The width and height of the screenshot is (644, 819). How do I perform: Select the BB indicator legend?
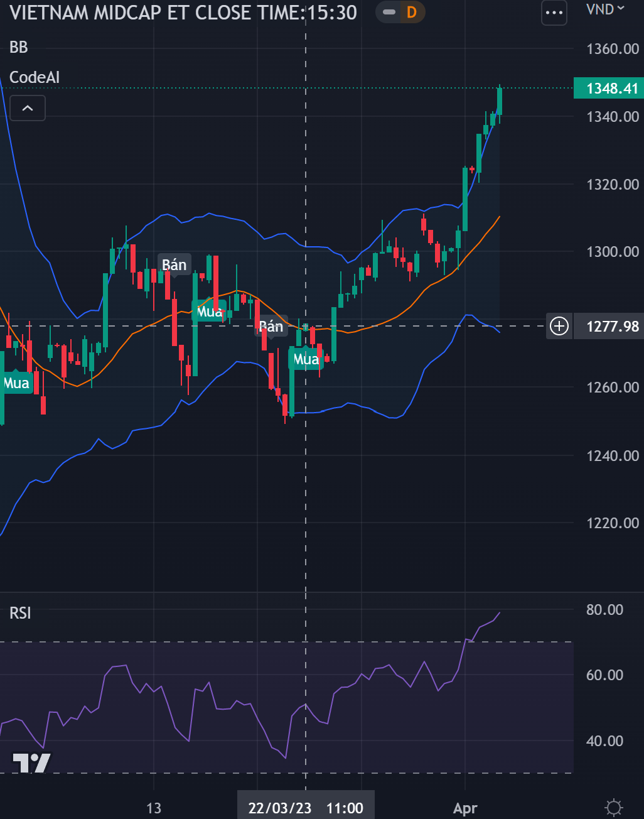click(x=19, y=47)
